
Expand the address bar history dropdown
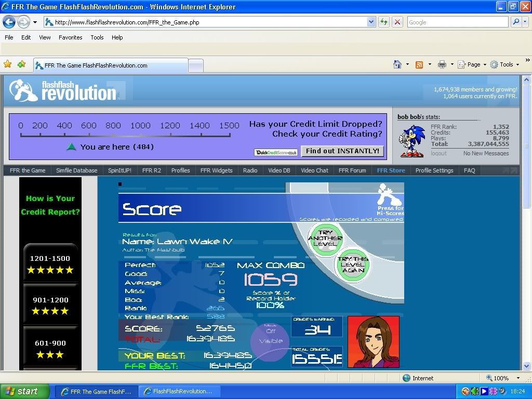pos(371,22)
